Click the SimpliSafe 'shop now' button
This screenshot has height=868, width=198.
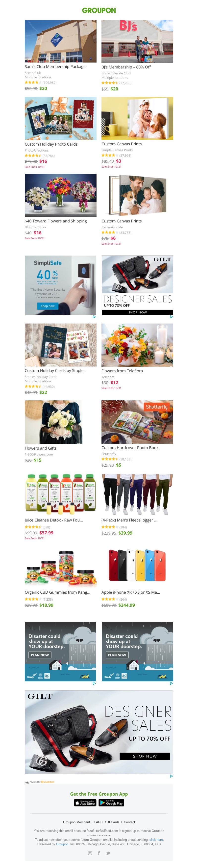point(48,306)
